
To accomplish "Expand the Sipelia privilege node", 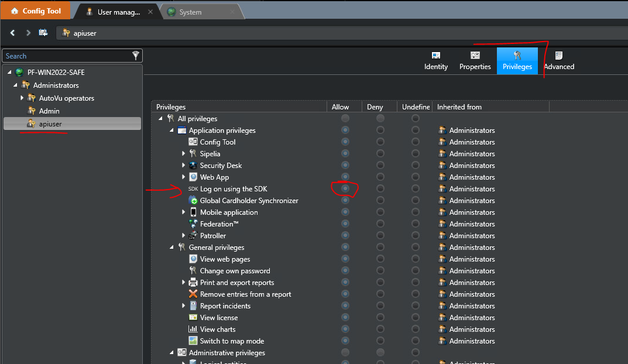I will point(184,154).
